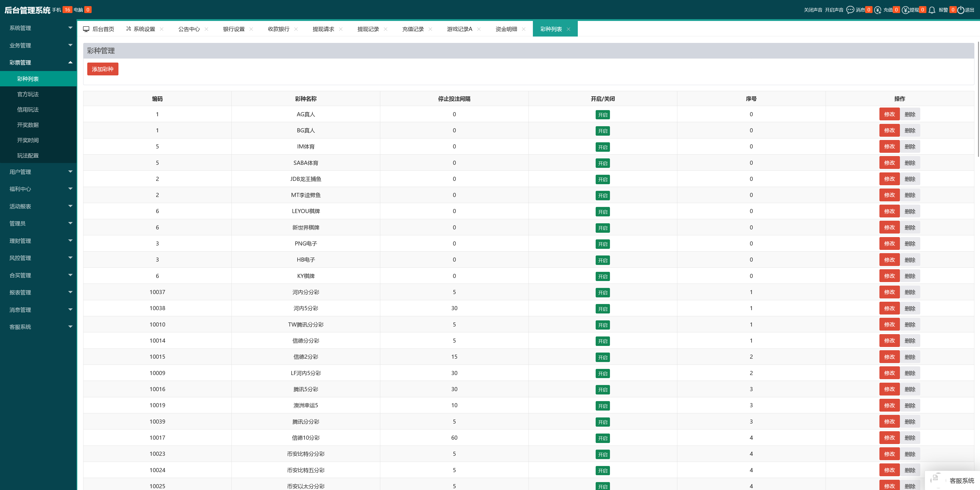
Task: Collapse the 彩票管理 sidebar section
Action: coord(38,62)
